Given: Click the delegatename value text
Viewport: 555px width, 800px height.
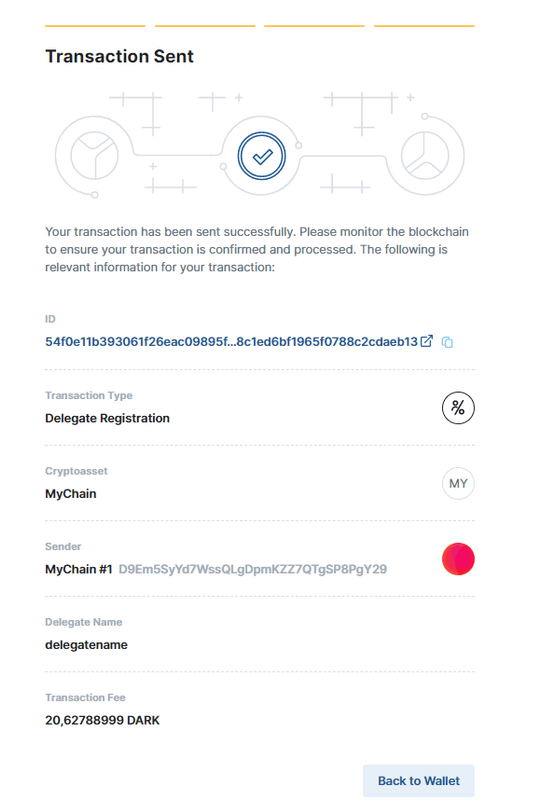Looking at the screenshot, I should coord(86,644).
